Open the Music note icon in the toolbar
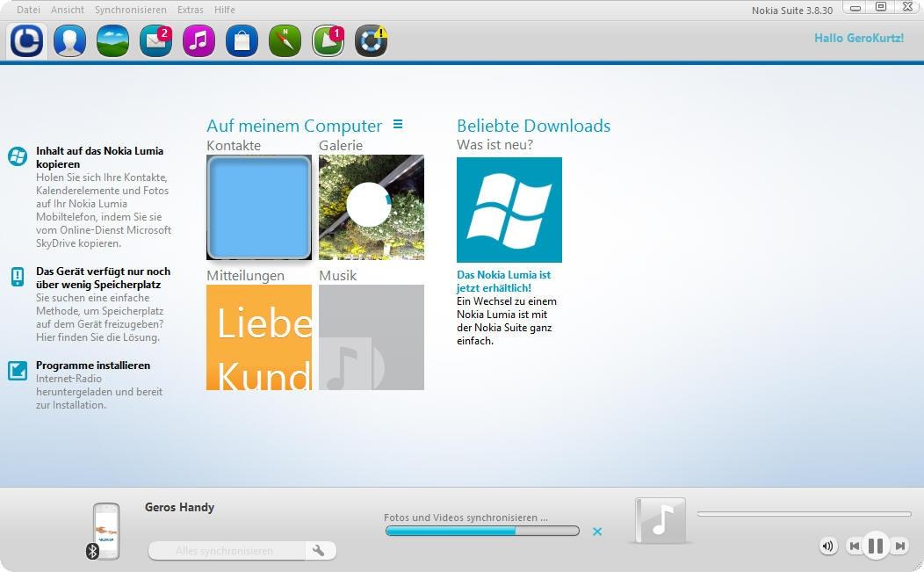Screen dimensions: 924x572 click(199, 41)
